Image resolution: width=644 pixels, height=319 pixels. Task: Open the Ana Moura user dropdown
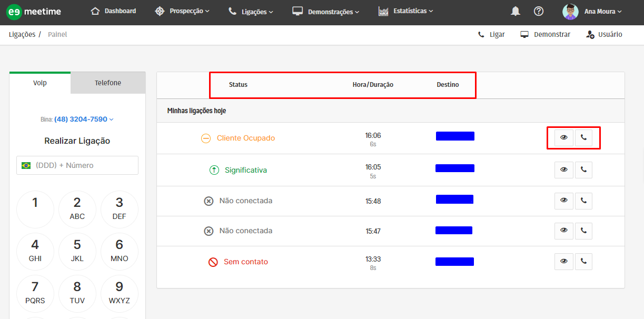[x=603, y=12]
